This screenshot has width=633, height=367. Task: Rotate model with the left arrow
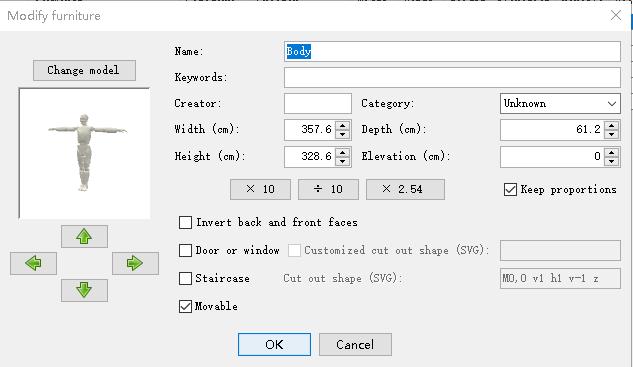coord(33,263)
